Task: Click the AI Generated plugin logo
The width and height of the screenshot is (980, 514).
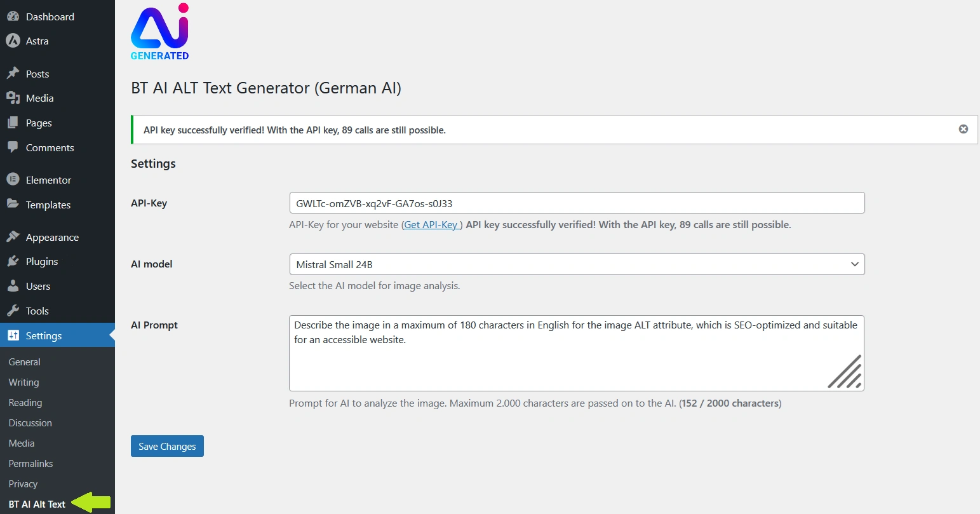Action: click(x=159, y=30)
